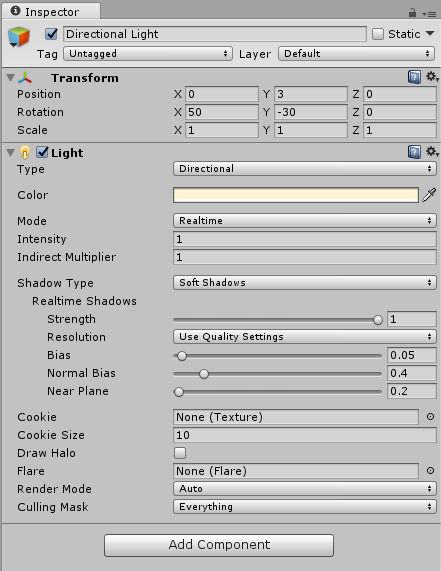
Task: Pick a color with the eyedropper icon
Action: point(429,195)
